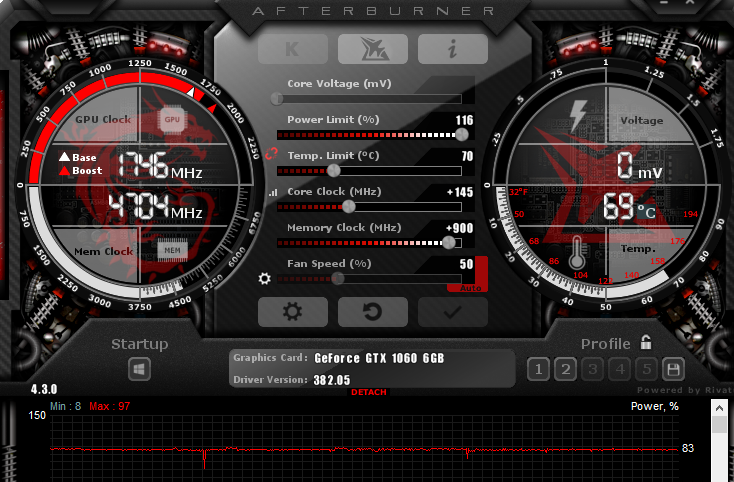Click the 0 mV voltage readout
The width and height of the screenshot is (734, 482).
pyautogui.click(x=638, y=166)
